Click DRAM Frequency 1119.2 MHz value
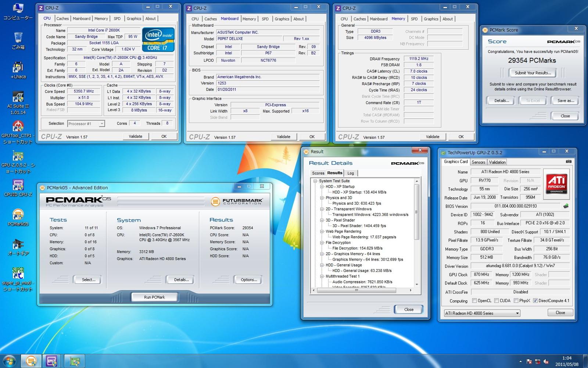The width and height of the screenshot is (588, 368). point(419,59)
